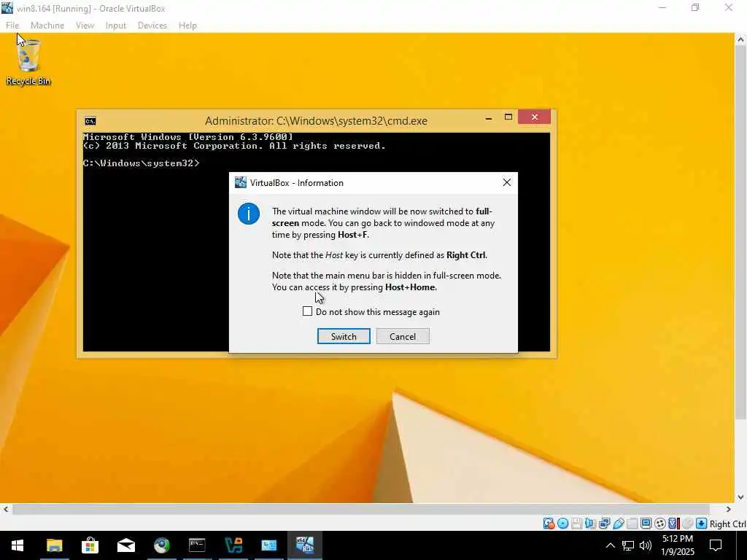Close the VirtualBox Information dialog
This screenshot has height=560, width=747.
507,182
